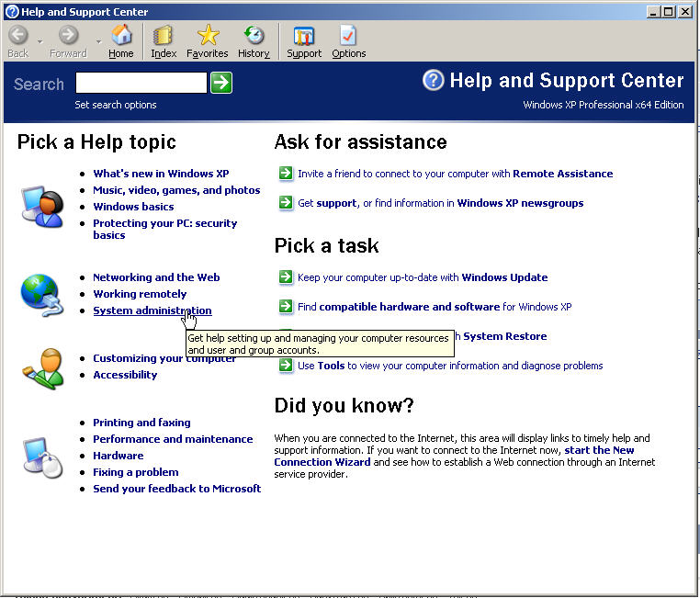
Task: Click Windows Update link text
Action: pyautogui.click(x=504, y=277)
